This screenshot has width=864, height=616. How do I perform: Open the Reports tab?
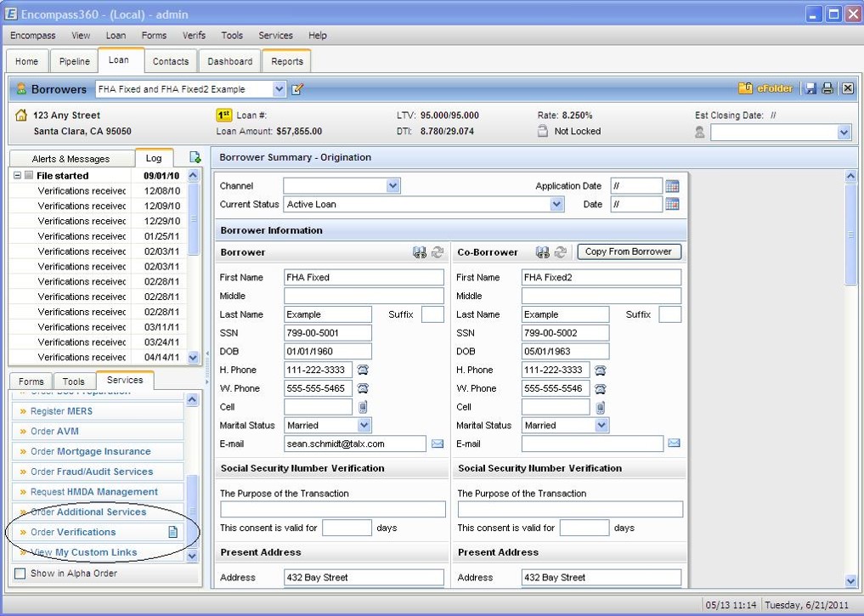[x=287, y=61]
